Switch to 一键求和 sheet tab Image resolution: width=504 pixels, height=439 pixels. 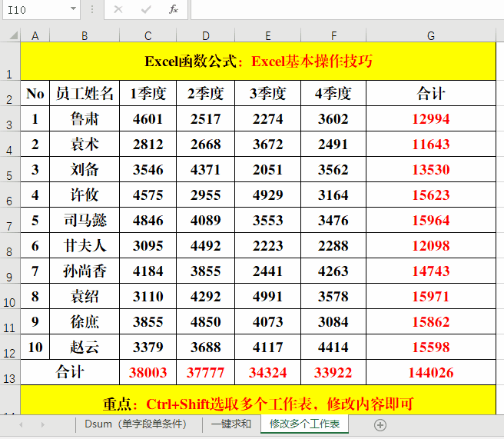(x=231, y=424)
